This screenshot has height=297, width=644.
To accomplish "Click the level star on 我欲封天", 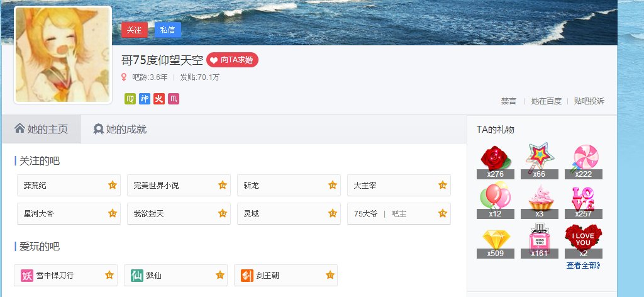I will point(222,213).
